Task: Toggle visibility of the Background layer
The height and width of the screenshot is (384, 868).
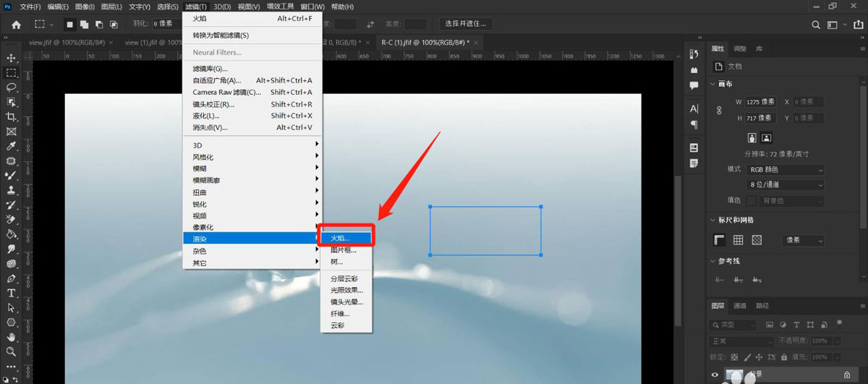Action: (715, 375)
